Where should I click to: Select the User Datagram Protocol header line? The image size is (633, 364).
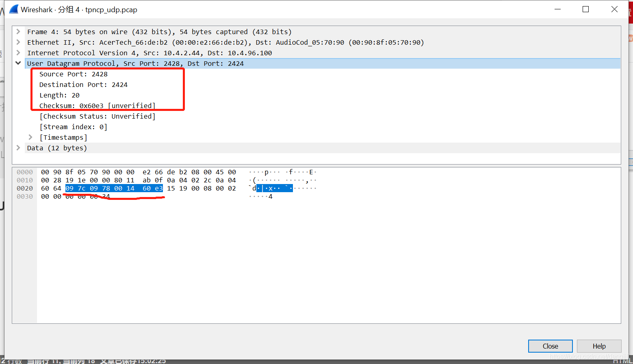tap(323, 63)
